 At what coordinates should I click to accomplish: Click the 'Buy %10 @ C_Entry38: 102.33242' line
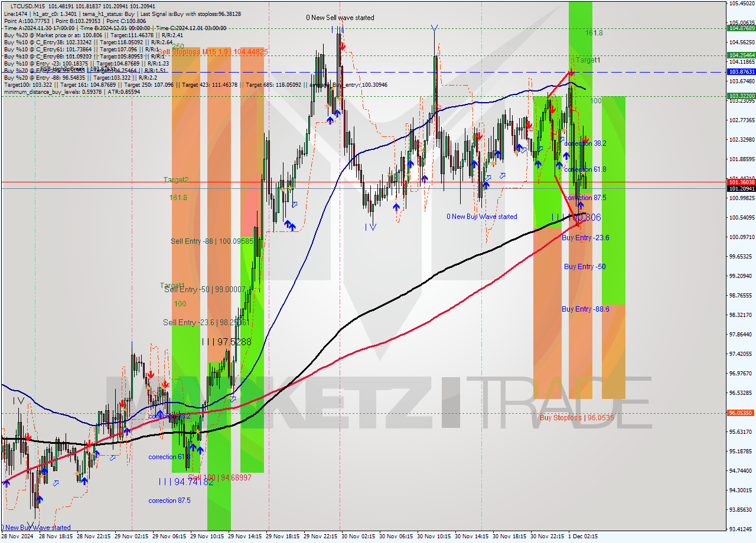click(88, 42)
